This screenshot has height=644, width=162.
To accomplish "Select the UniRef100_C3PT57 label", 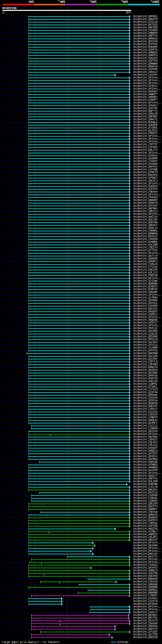I will (x=145, y=145).
